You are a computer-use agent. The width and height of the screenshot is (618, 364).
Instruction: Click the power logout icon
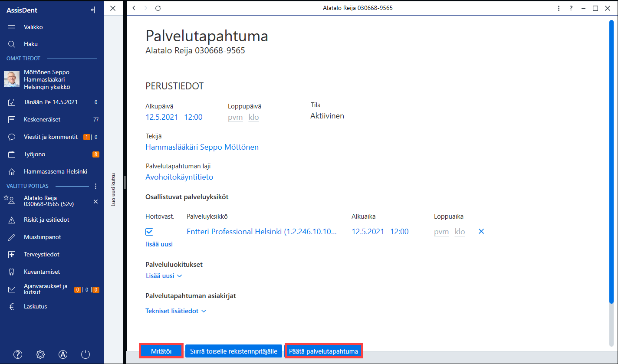click(85, 354)
